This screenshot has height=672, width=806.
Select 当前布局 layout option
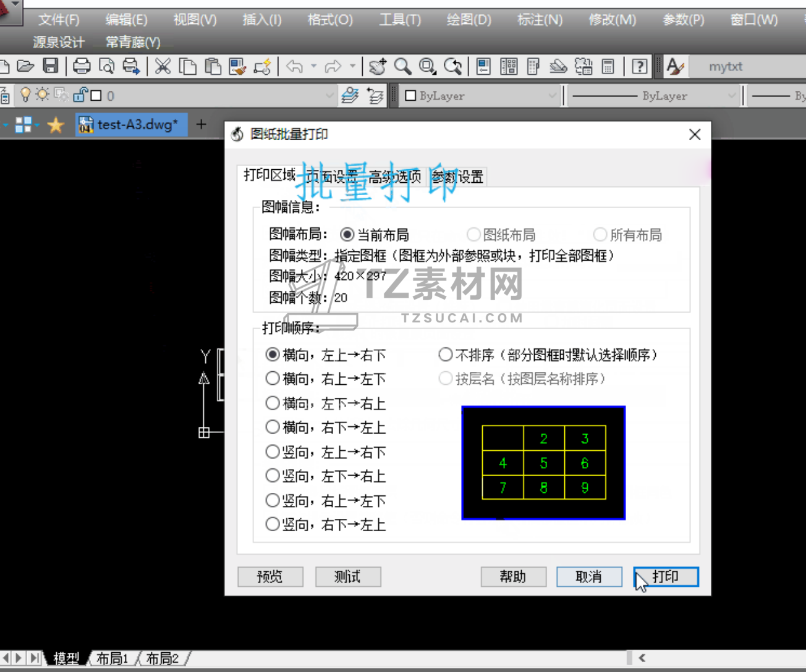375,235
